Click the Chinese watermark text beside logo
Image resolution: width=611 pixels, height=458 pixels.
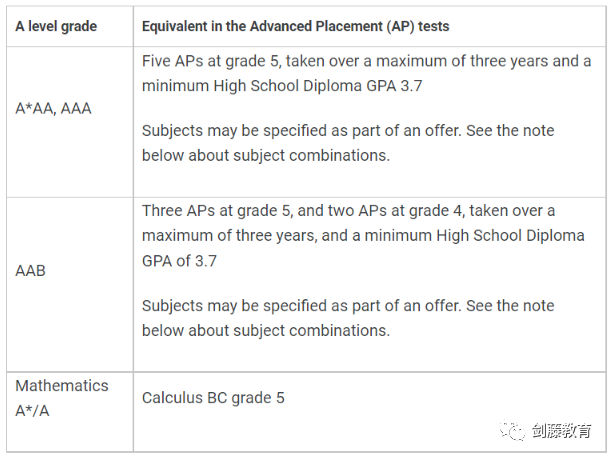[562, 431]
